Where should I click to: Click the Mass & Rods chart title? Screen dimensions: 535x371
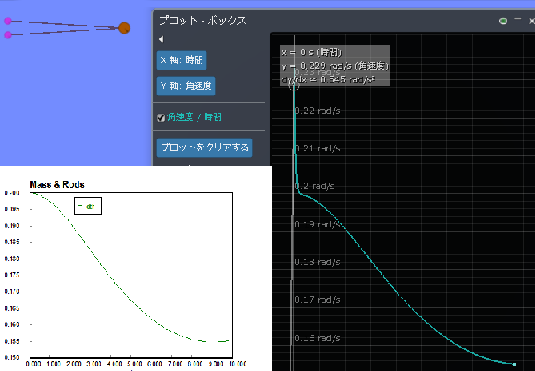tap(57, 185)
